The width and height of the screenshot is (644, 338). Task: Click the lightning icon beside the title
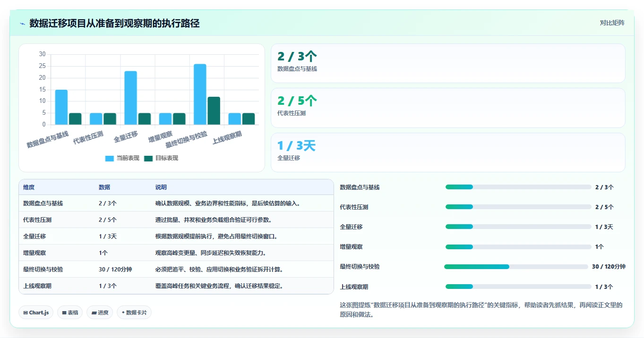[x=22, y=24]
